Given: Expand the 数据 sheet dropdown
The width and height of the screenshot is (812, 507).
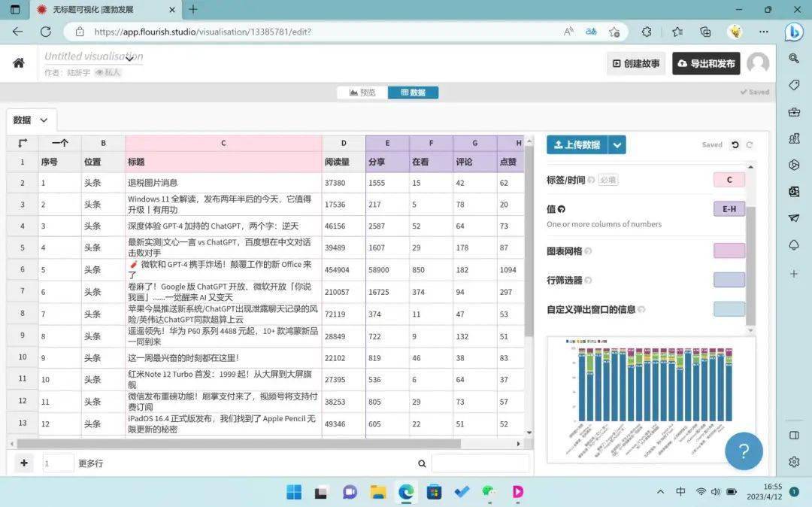Looking at the screenshot, I should (x=44, y=120).
